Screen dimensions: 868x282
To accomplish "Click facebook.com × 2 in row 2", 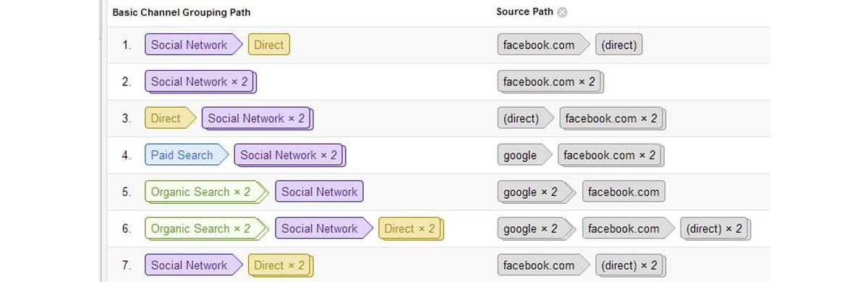I will click(550, 82).
